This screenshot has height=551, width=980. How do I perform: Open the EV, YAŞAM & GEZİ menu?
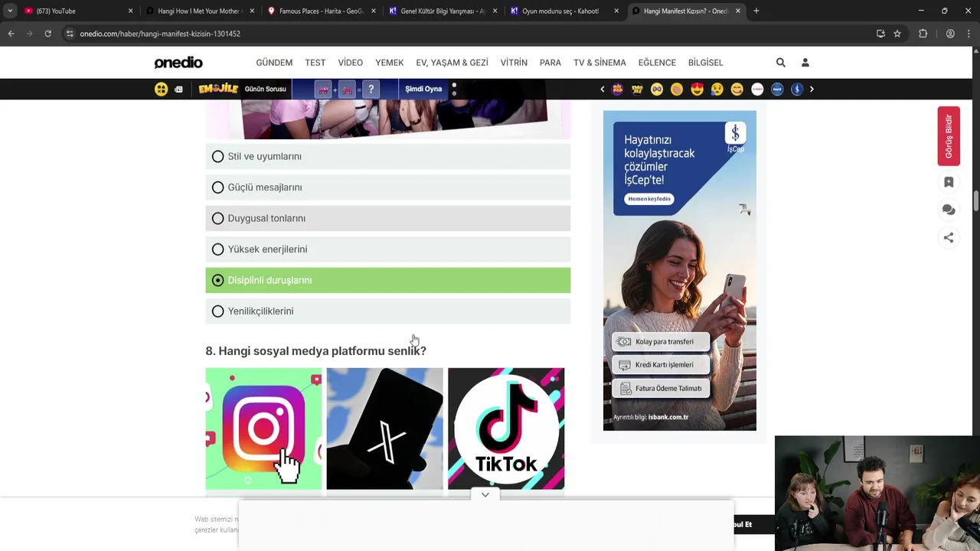[x=452, y=63]
